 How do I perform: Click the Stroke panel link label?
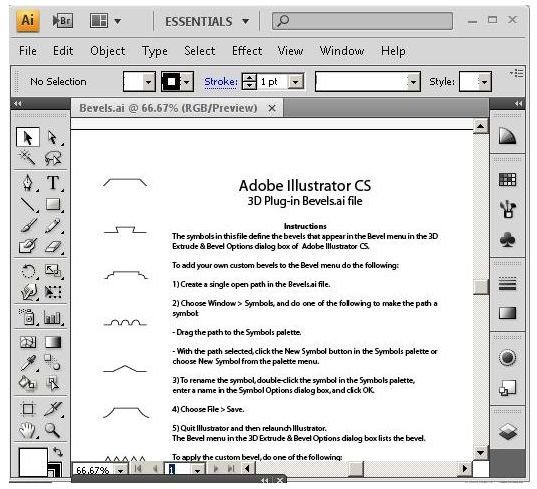pyautogui.click(x=221, y=82)
